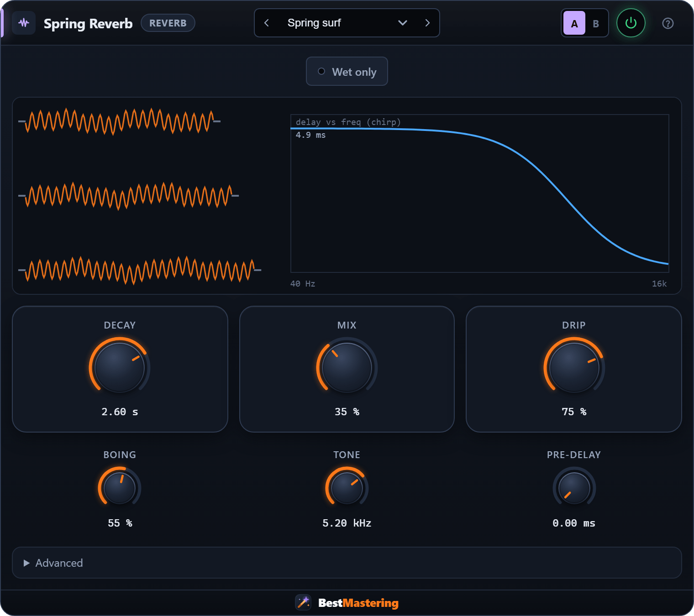Screen dimensions: 694x616
Task: Open the Spring surf preset dropdown
Action: point(347,23)
